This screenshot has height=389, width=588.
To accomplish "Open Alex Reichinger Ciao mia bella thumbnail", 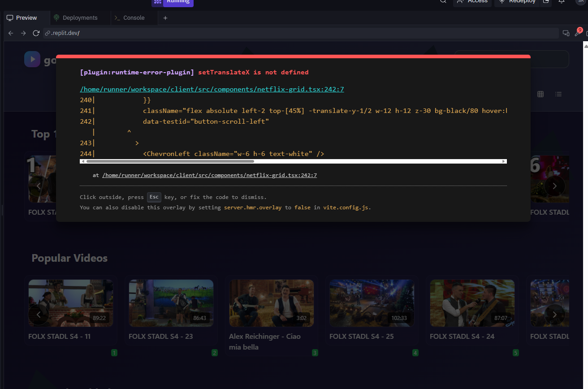I will coord(272,303).
